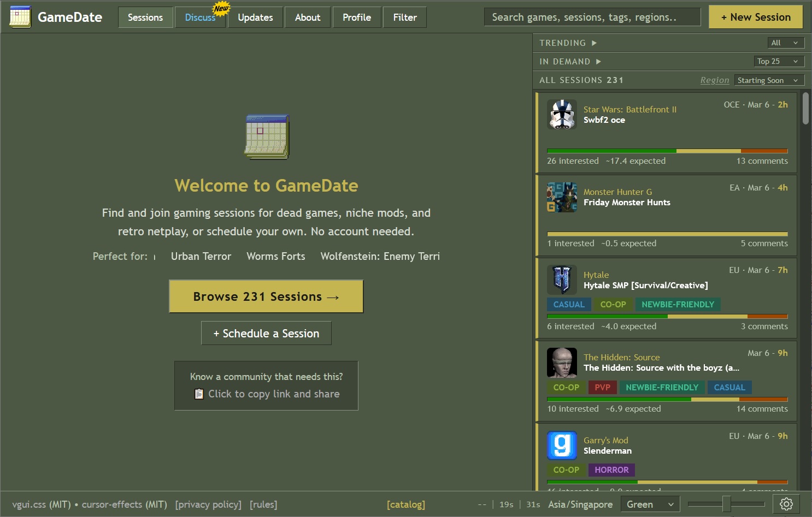Open the privacy policy link
Viewport: 812px width, 517px height.
click(x=208, y=504)
